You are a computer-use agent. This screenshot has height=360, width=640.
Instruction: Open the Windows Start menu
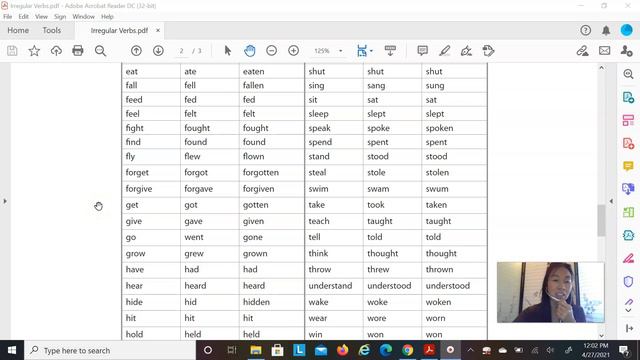pyautogui.click(x=12, y=350)
